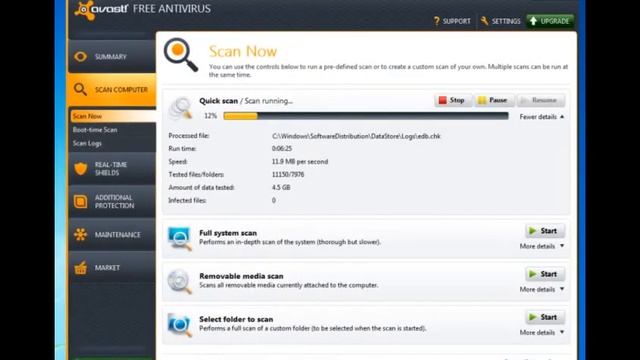
Task: Click the speed value 11.9 MB per second
Action: (x=300, y=162)
